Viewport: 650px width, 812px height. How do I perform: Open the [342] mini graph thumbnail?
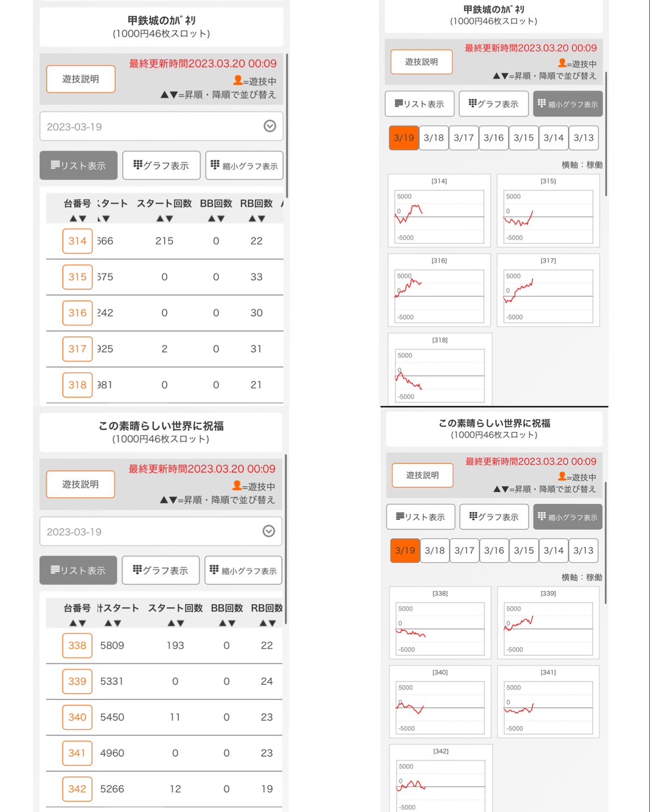pyautogui.click(x=441, y=778)
